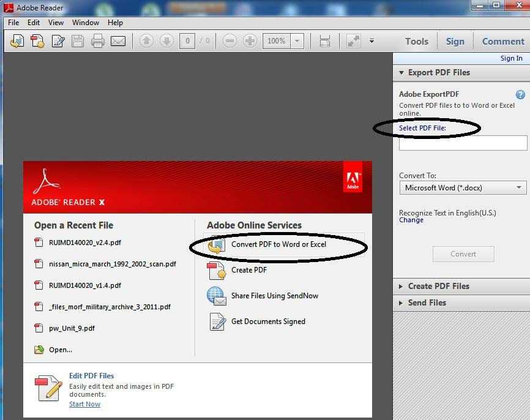Click the print icon in the toolbar
Image resolution: width=530 pixels, height=420 pixels.
98,41
